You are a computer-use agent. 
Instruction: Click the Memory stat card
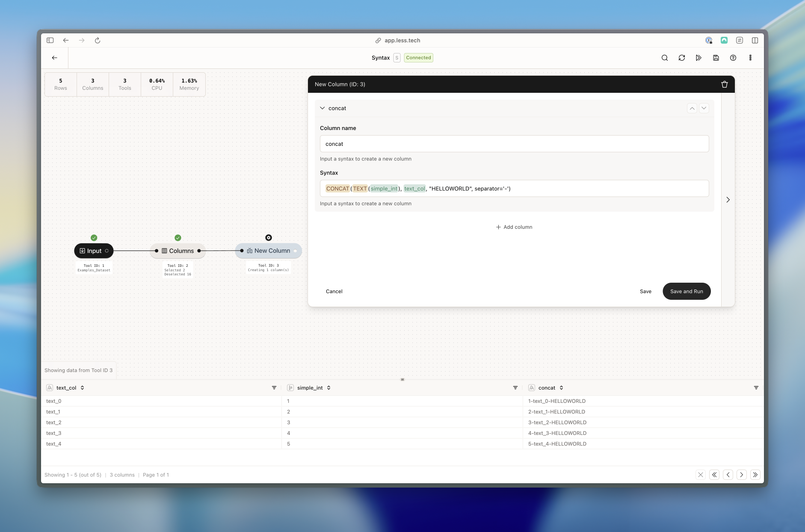(189, 84)
